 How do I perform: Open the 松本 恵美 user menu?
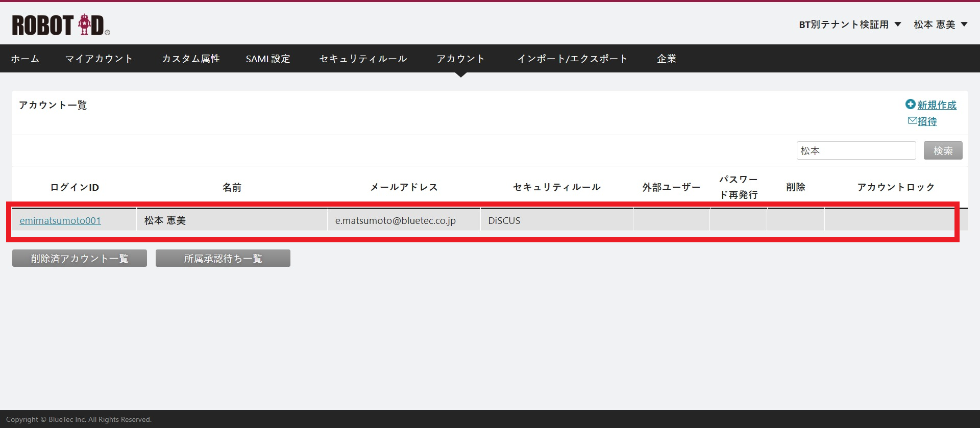[940, 24]
